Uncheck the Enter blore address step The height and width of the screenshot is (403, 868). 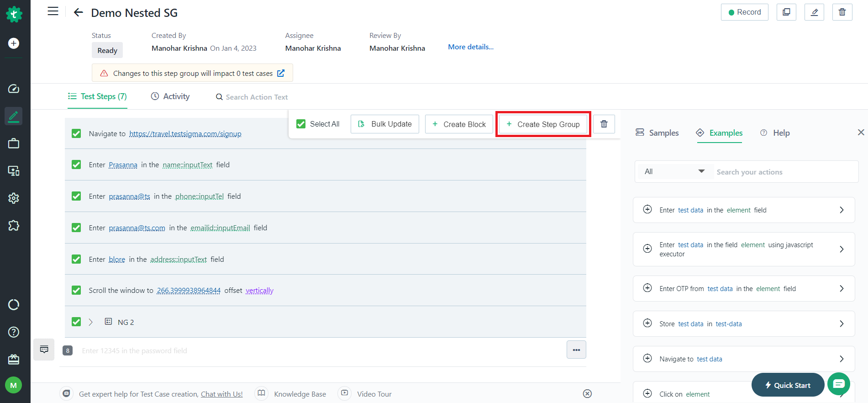(x=76, y=259)
